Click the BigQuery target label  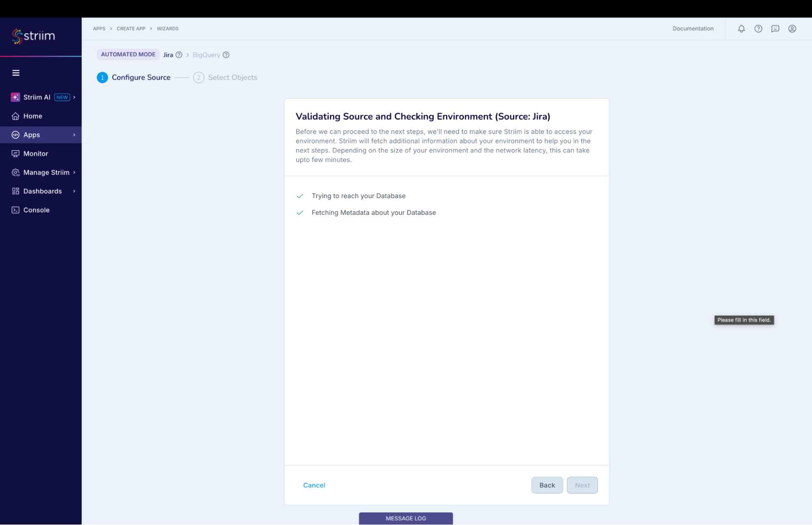point(206,55)
